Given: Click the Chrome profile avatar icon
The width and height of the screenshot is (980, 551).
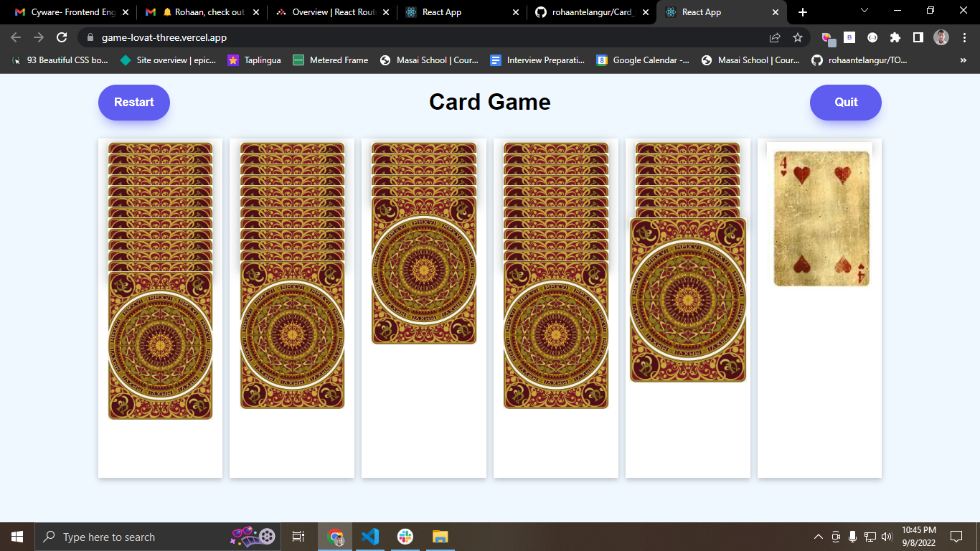Looking at the screenshot, I should click(x=941, y=37).
